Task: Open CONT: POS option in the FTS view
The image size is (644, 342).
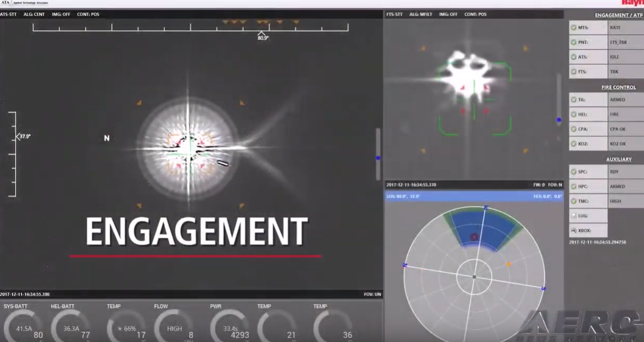Action: coord(475,14)
